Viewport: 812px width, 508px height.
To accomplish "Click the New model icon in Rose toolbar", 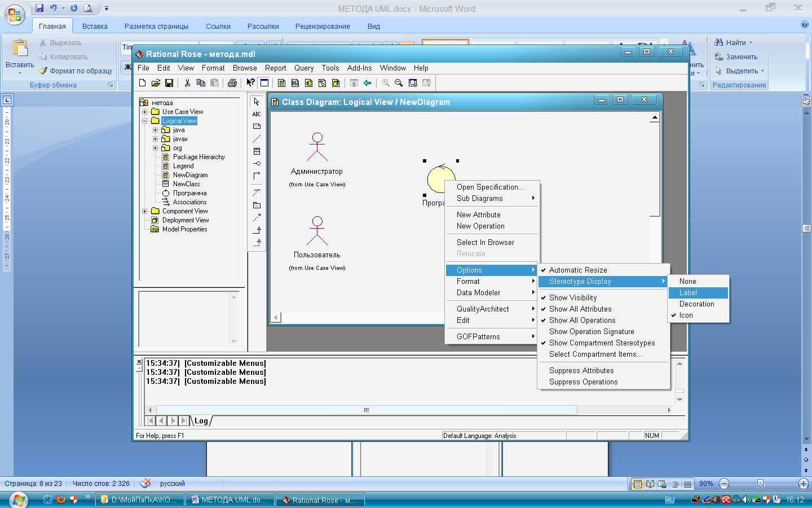I will (x=143, y=83).
